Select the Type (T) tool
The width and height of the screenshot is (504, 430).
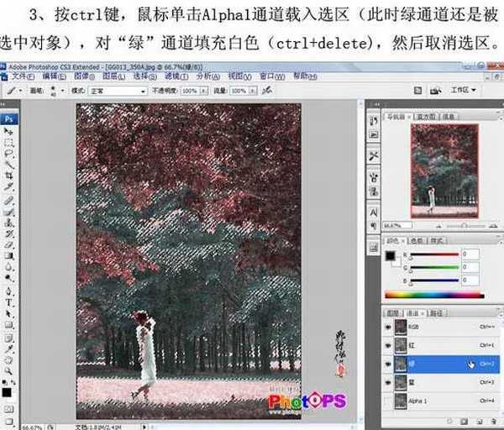8,302
